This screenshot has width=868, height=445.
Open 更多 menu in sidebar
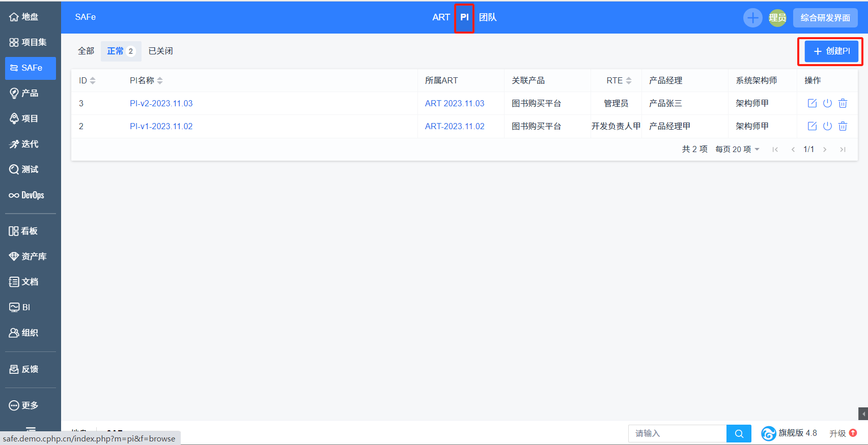point(30,405)
